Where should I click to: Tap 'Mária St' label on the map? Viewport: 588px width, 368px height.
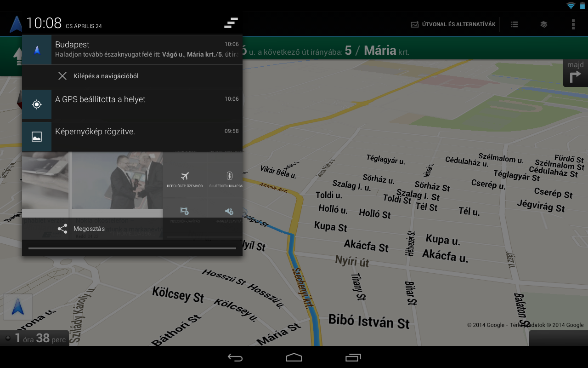(279, 334)
